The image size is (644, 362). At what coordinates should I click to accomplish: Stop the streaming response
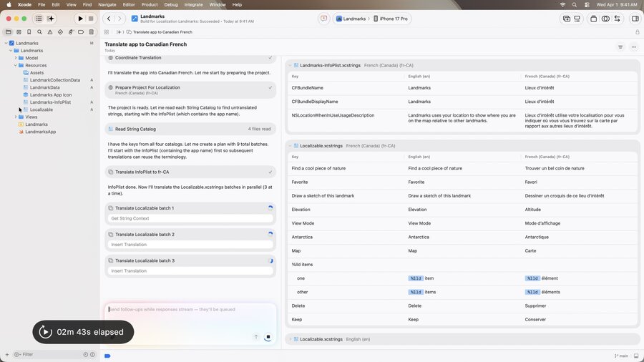268,337
